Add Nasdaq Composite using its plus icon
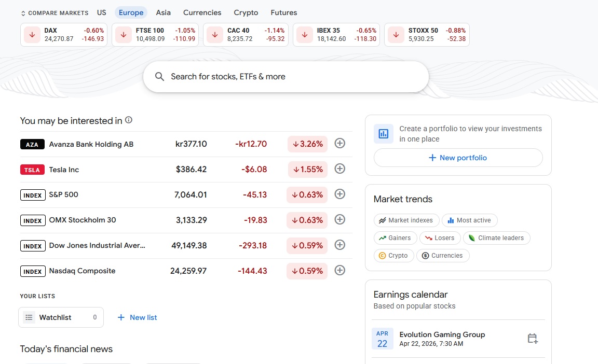This screenshot has height=364, width=598. click(x=339, y=270)
